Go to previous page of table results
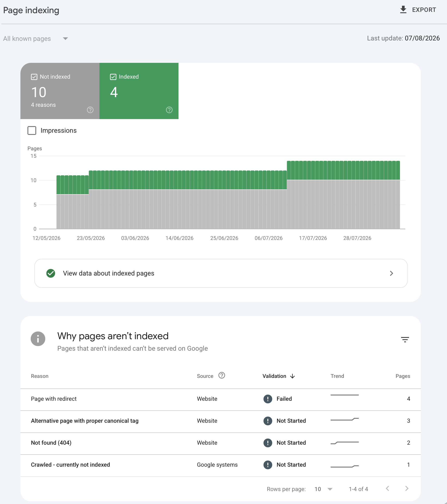Viewport: 447px width, 504px height. tap(387, 488)
